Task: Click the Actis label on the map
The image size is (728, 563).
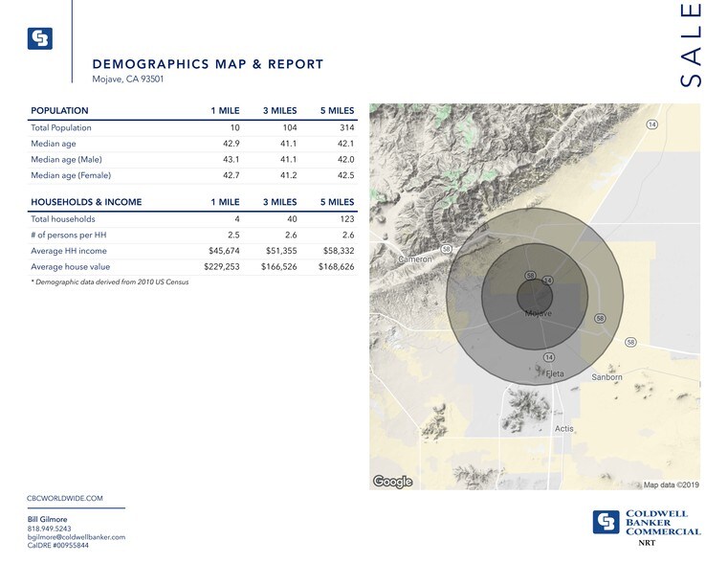Action: [x=564, y=429]
